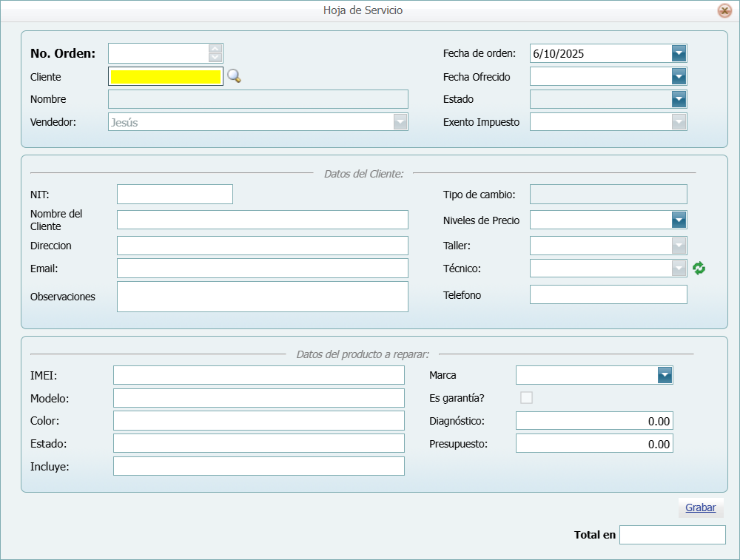Click the yellow Cliente input field
740x560 pixels.
(x=165, y=76)
